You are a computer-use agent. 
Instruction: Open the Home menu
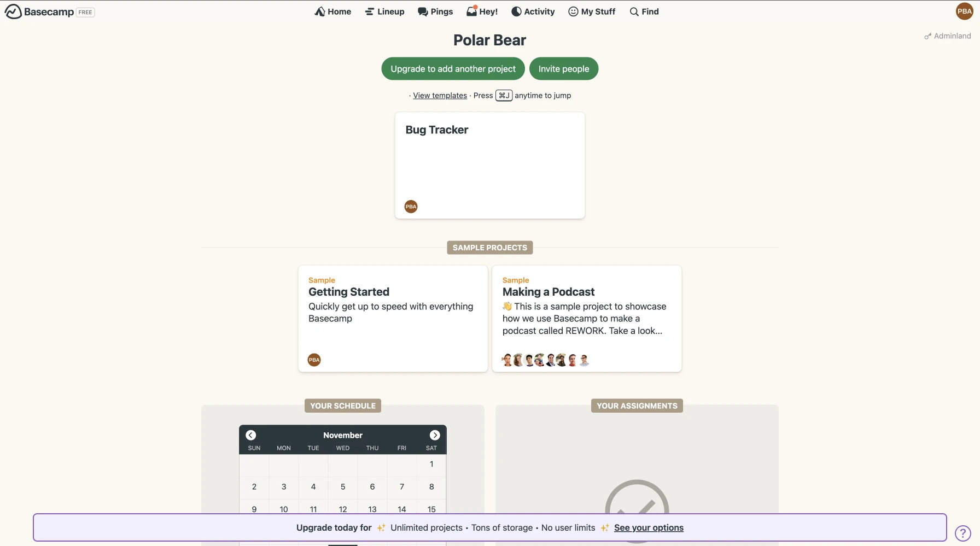point(333,11)
